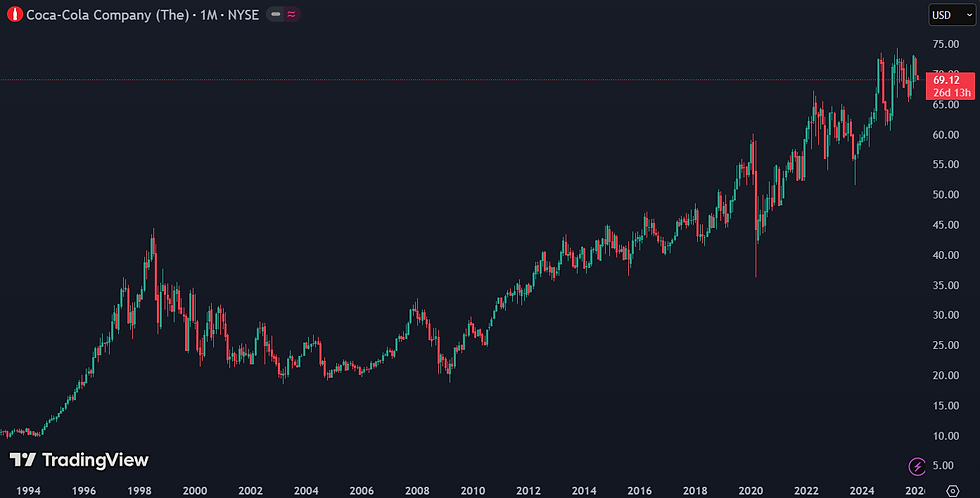Image resolution: width=980 pixels, height=498 pixels.
Task: Click the 2016 time axis label
Action: (x=639, y=491)
